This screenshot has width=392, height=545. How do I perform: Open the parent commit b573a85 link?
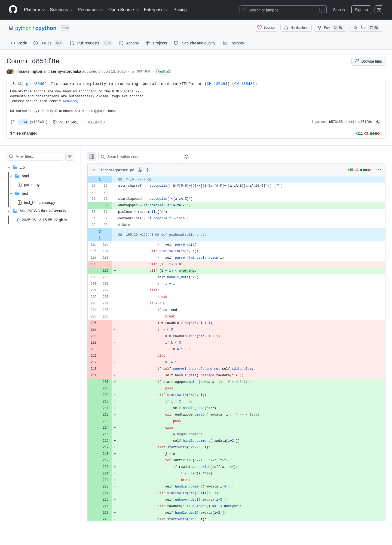point(336,122)
